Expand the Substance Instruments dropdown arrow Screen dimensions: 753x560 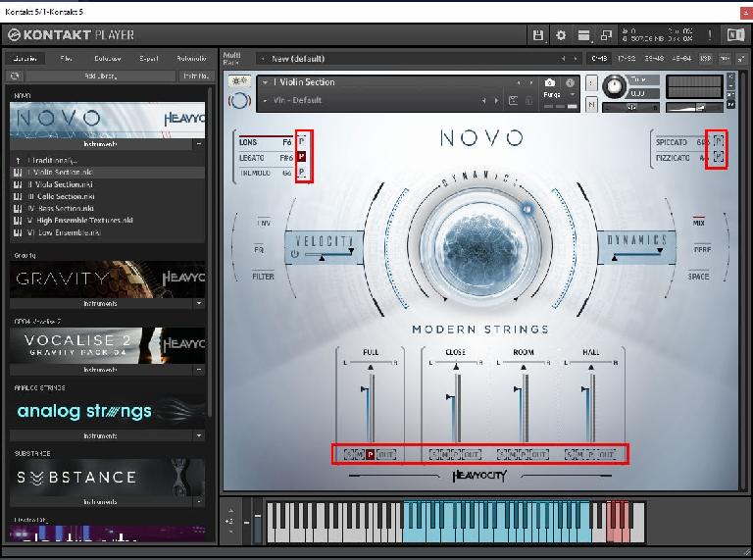199,501
